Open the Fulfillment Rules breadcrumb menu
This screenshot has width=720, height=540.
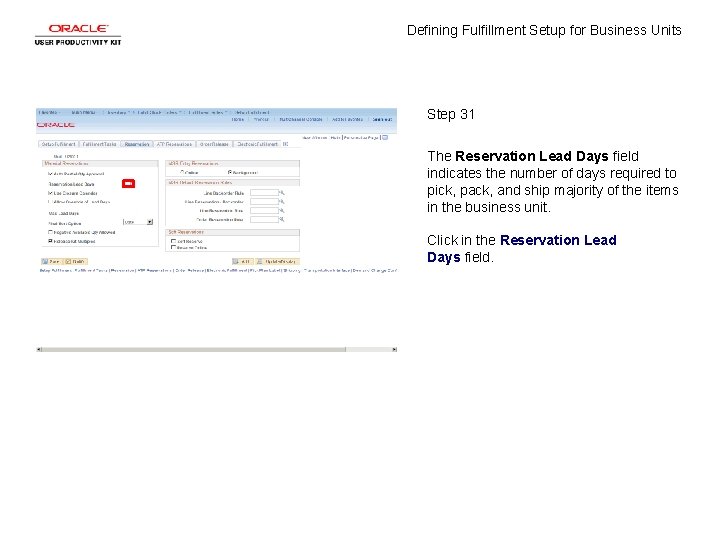coord(207,112)
